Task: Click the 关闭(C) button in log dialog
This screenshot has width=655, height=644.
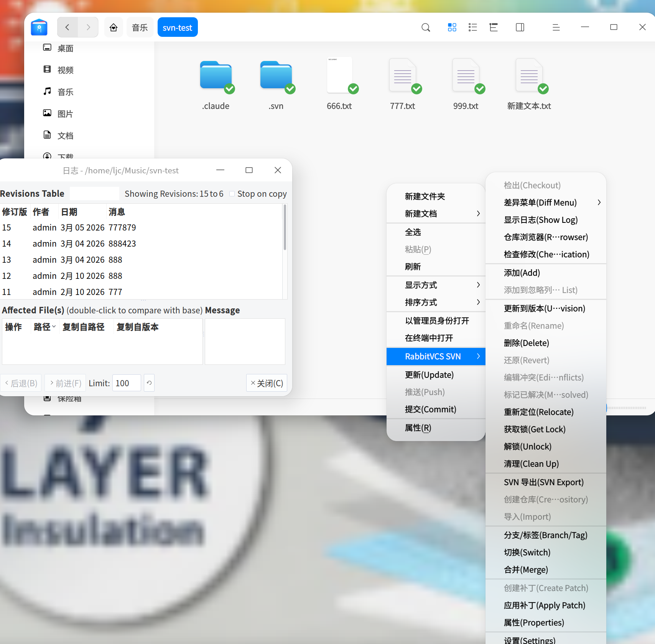Action: point(267,383)
